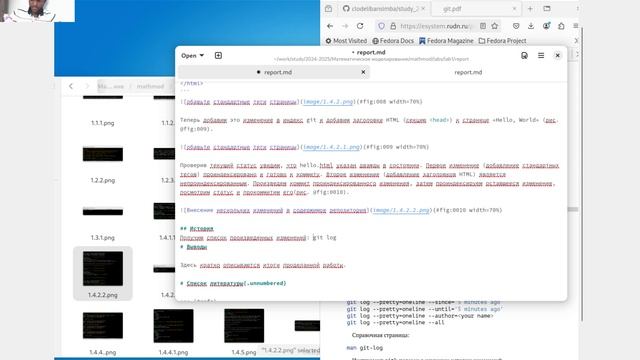640x360 pixels.
Task: Click the tracking protection shield icon
Action: coord(381,26)
